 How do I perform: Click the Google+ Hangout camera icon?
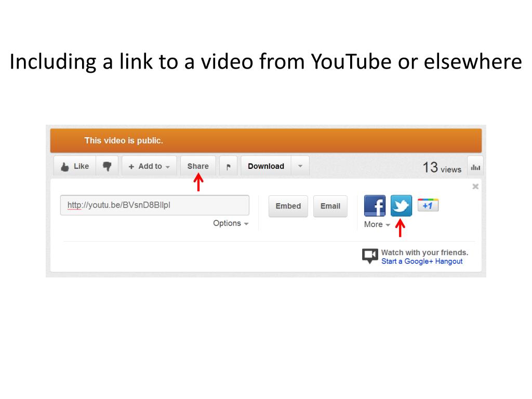pos(370,256)
